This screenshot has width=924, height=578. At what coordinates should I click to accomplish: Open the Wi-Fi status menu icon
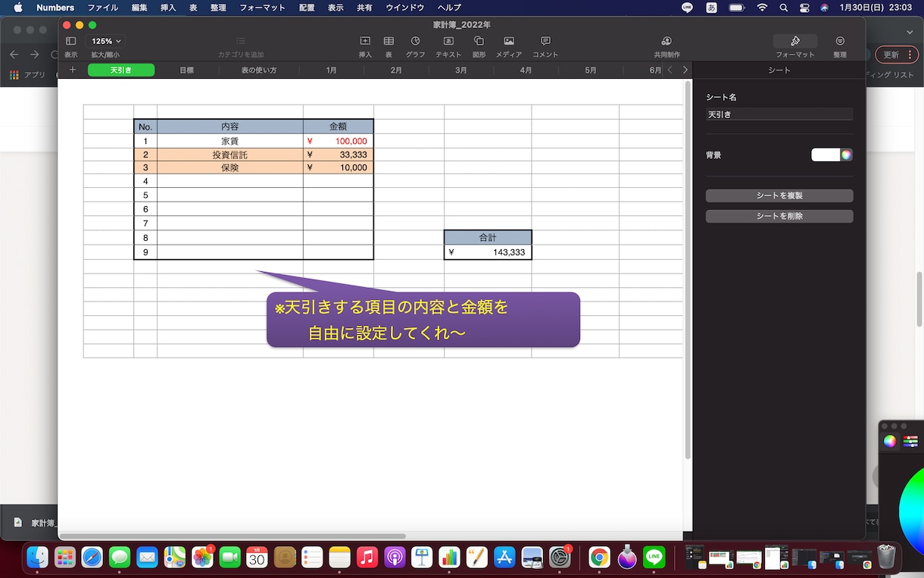click(763, 8)
